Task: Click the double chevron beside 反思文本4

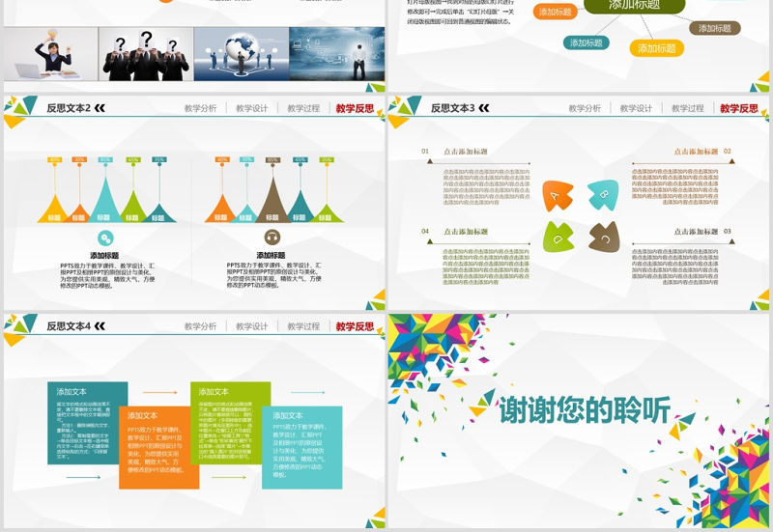Action: [100, 327]
